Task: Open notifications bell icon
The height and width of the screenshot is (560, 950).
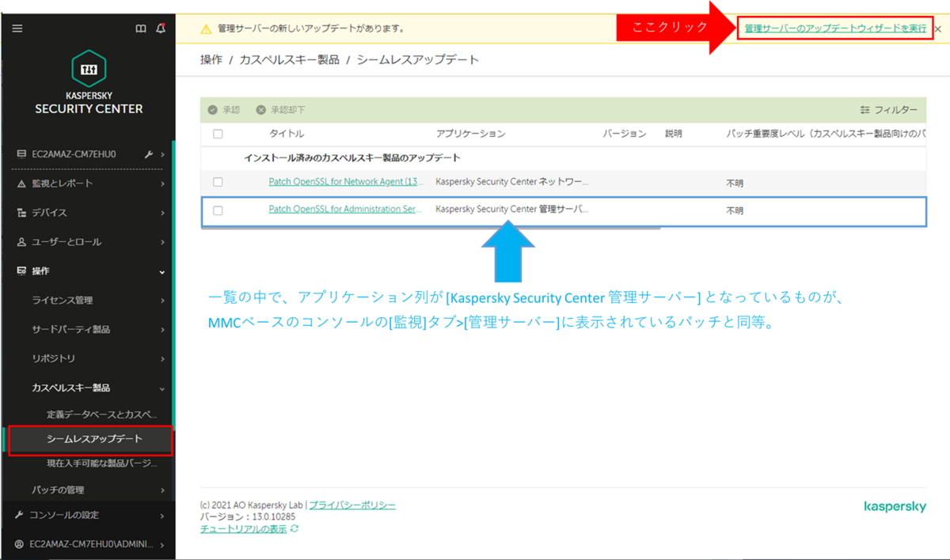Action: [161, 28]
